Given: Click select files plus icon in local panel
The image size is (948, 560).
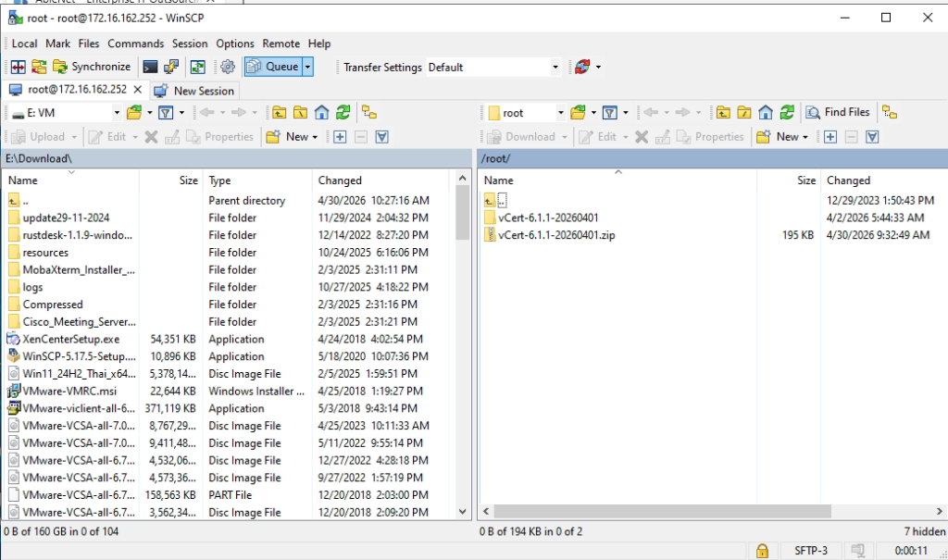Looking at the screenshot, I should coord(340,137).
